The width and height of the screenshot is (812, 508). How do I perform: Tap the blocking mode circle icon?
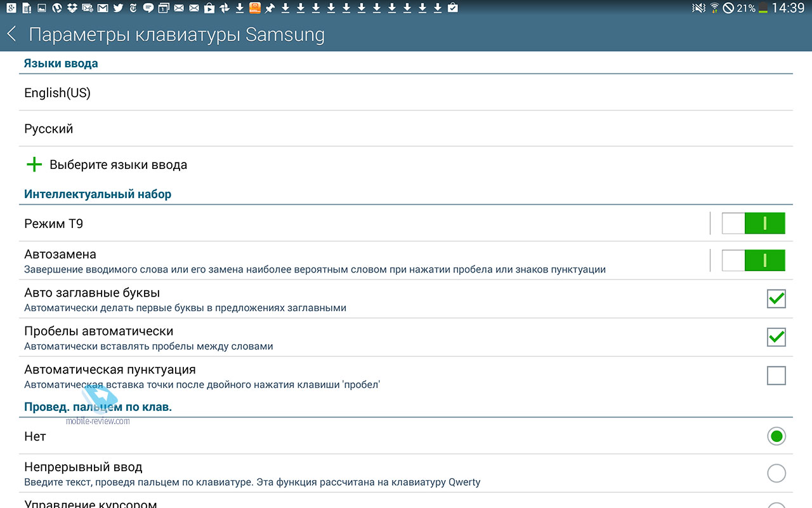point(729,8)
